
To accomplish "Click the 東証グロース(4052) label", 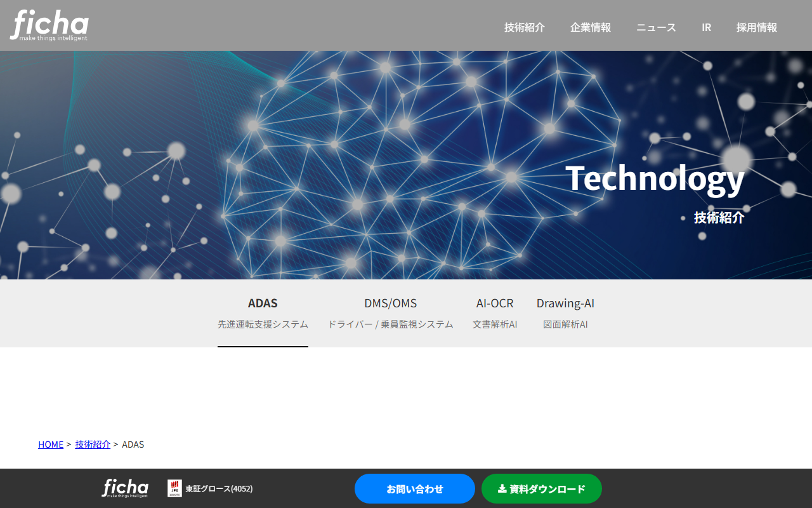I will click(219, 489).
